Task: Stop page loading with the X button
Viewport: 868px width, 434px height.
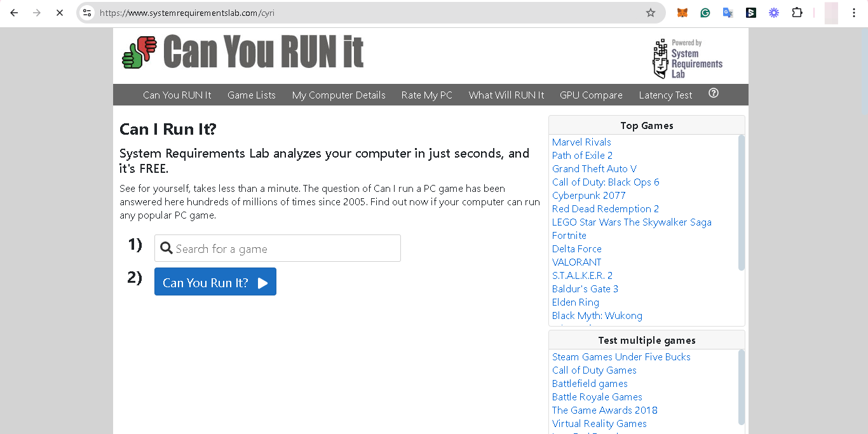Action: pos(60,13)
